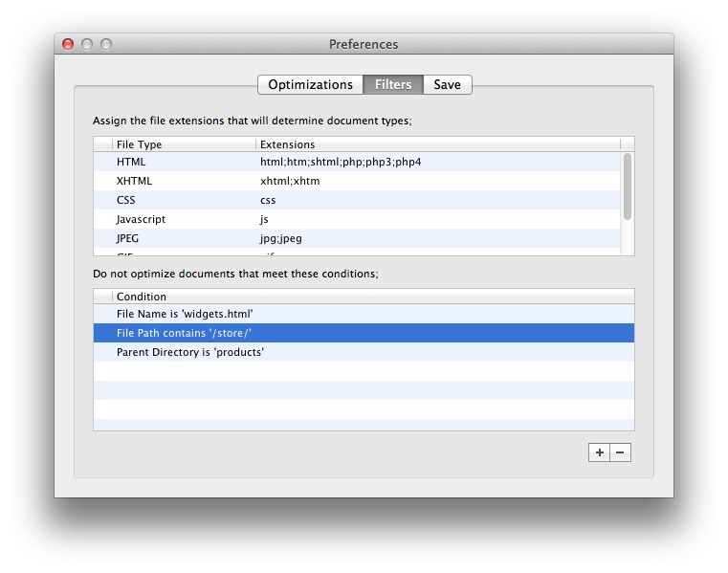Click the Condition column header
728x573 pixels.
[x=373, y=297]
